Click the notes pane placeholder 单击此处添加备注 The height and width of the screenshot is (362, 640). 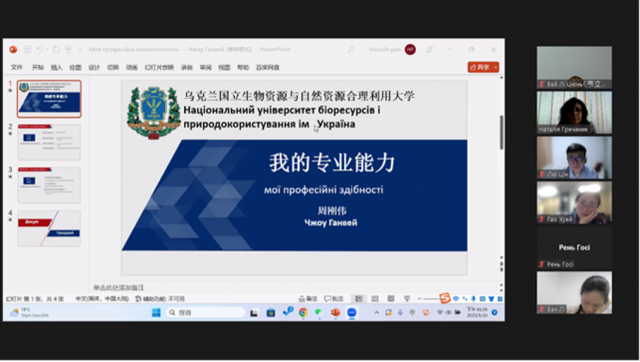point(118,288)
